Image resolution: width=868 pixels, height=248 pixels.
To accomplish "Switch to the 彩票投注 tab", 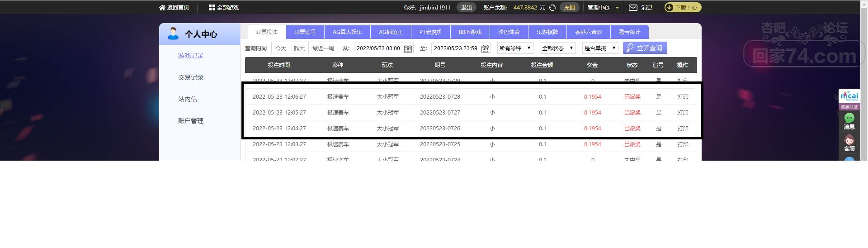I will [x=267, y=32].
